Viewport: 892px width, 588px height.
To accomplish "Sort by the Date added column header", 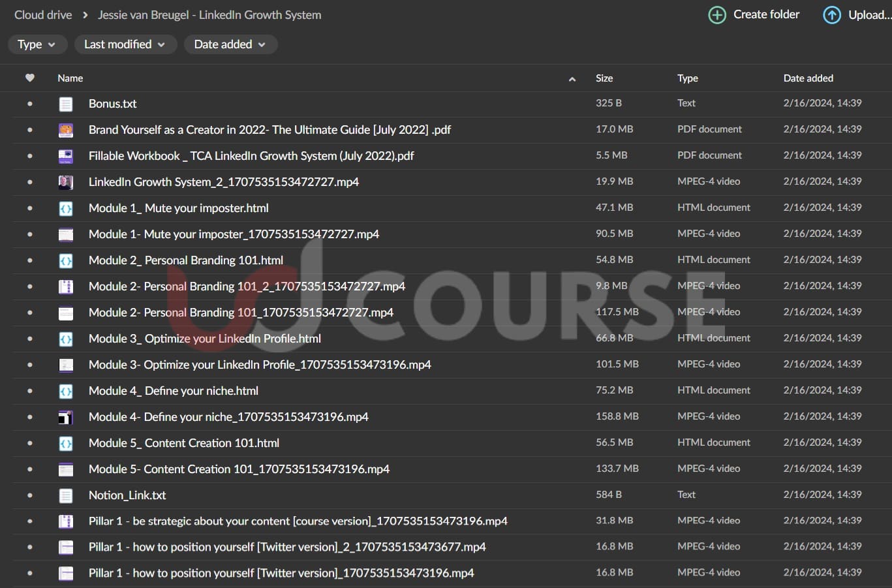I will tap(808, 78).
